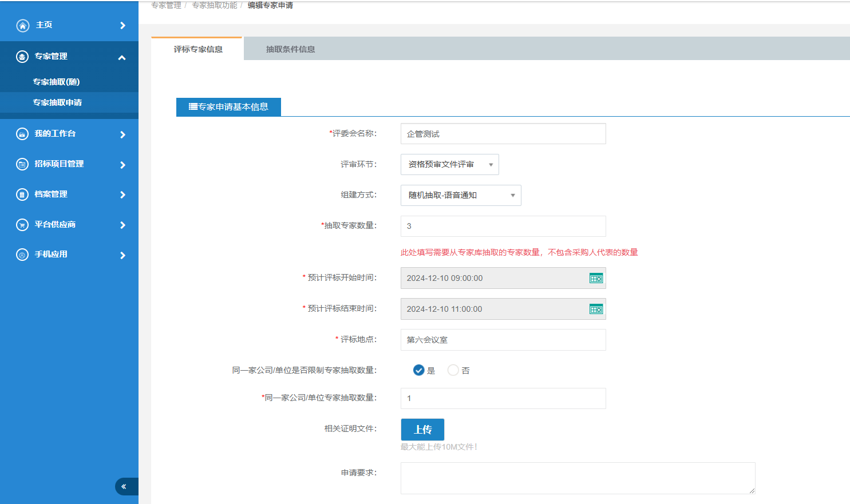Open the 组建方式 dropdown
Image resolution: width=850 pixels, height=504 pixels.
point(460,196)
